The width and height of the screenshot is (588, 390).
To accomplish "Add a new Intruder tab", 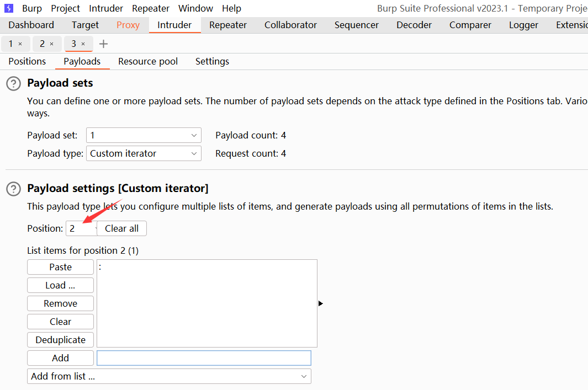I will pyautogui.click(x=103, y=44).
